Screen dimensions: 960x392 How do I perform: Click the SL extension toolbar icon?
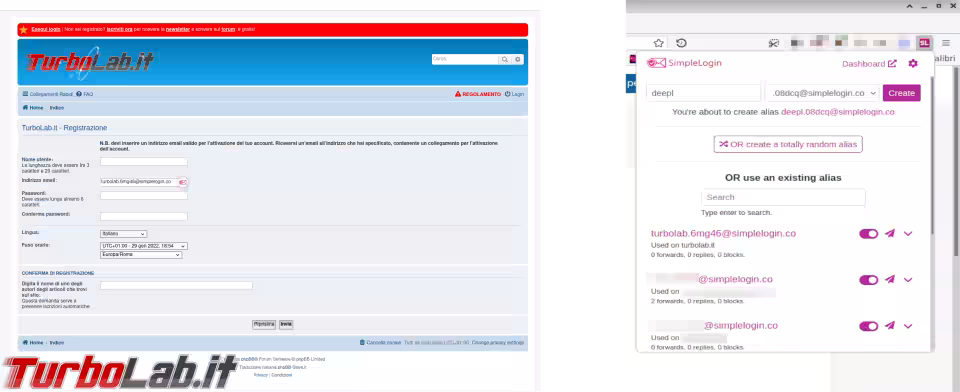coord(924,43)
